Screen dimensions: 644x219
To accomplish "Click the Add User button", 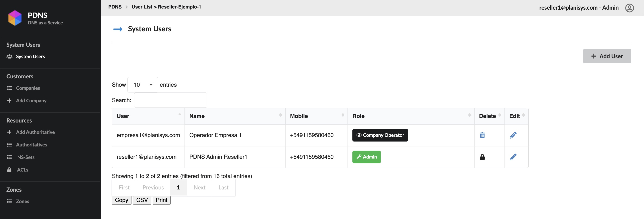I will point(607,56).
